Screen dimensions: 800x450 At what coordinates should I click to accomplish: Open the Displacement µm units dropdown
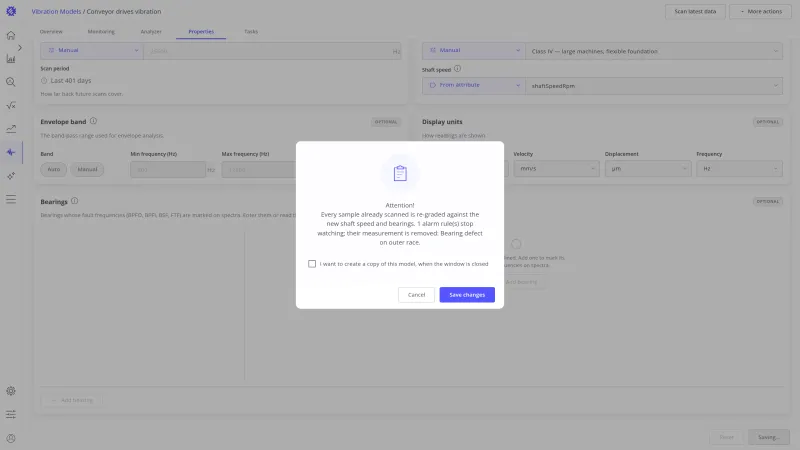tap(648, 169)
